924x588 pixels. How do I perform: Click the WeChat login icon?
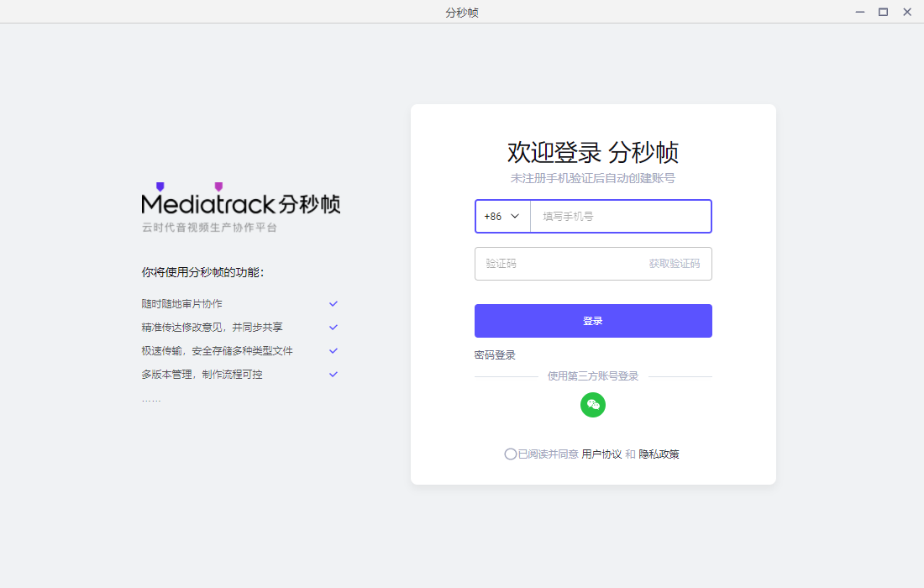coord(593,405)
